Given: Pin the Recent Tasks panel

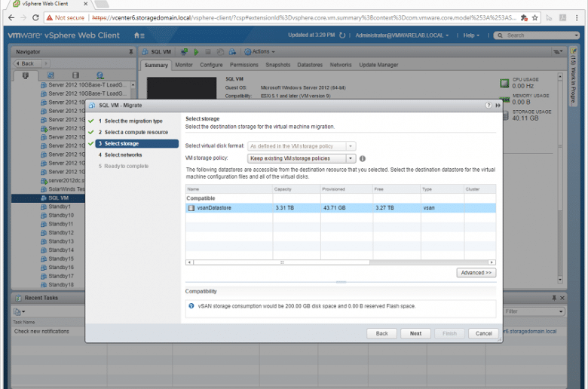Looking at the screenshot, I should [554, 298].
